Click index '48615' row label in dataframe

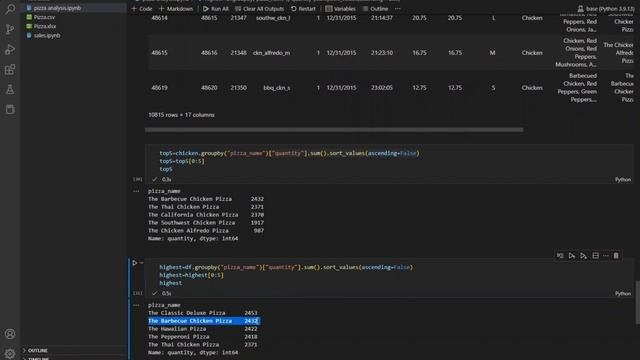point(159,53)
